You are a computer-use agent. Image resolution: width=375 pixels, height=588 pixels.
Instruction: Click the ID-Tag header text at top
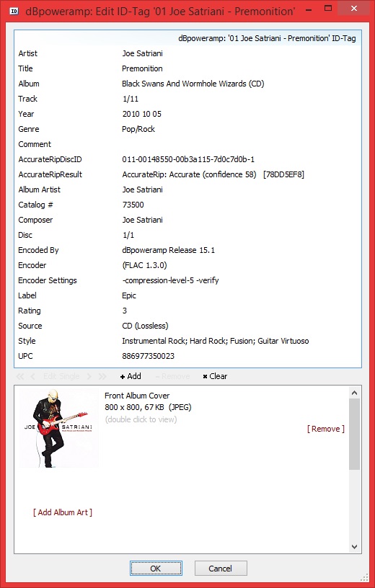[x=267, y=38]
